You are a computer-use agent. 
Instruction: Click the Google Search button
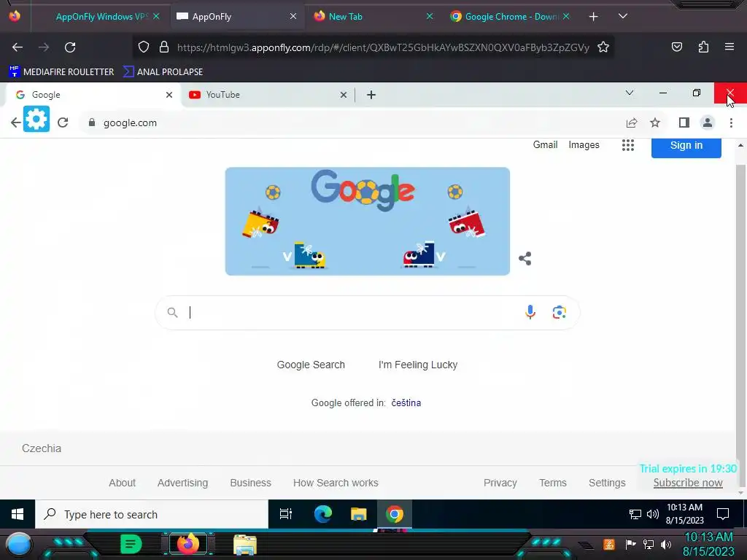point(311,365)
